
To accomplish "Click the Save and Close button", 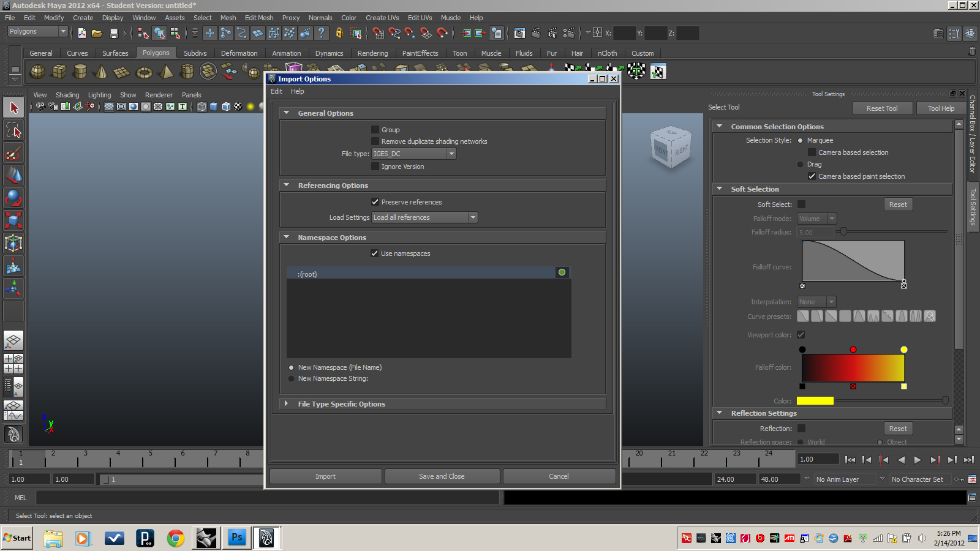I will click(x=442, y=476).
